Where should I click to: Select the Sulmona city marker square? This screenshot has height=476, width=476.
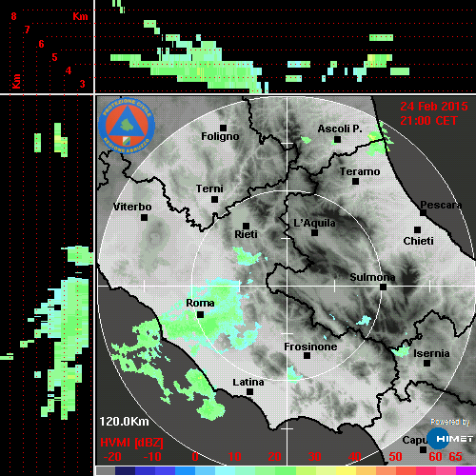pyautogui.click(x=384, y=288)
